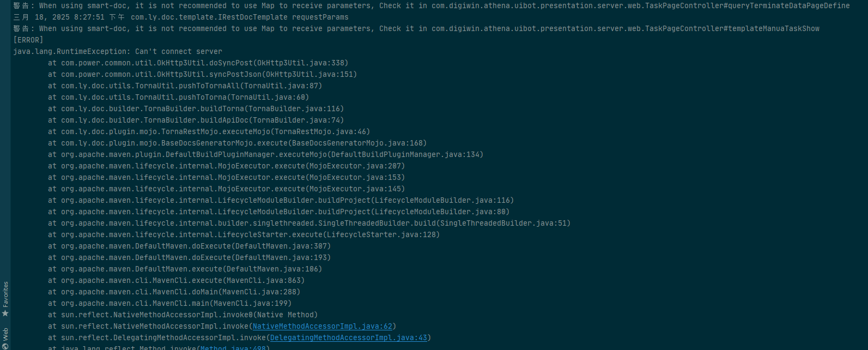This screenshot has height=350, width=868.
Task: Click the TornaBuilder.buildApiDoc stack frame
Action: [x=196, y=120]
